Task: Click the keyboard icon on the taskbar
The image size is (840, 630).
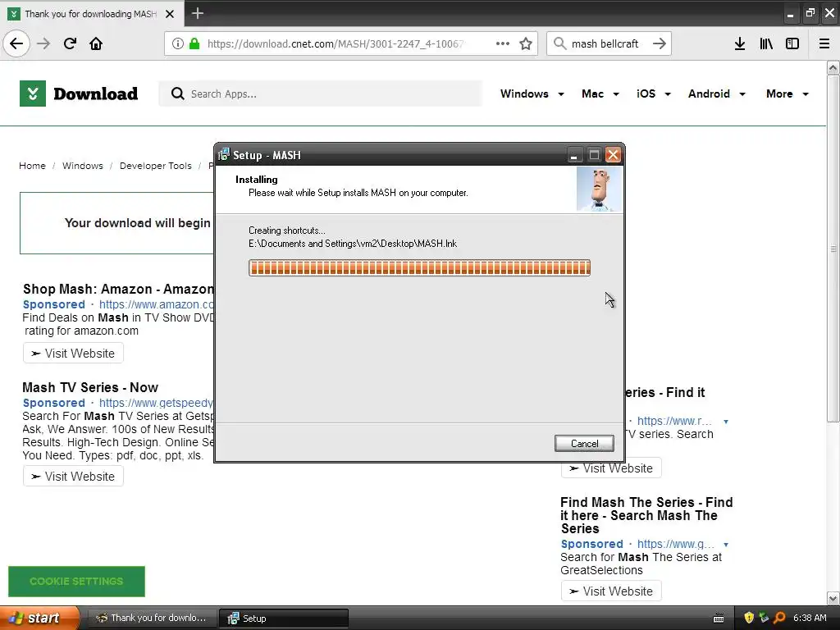Action: [x=719, y=619]
